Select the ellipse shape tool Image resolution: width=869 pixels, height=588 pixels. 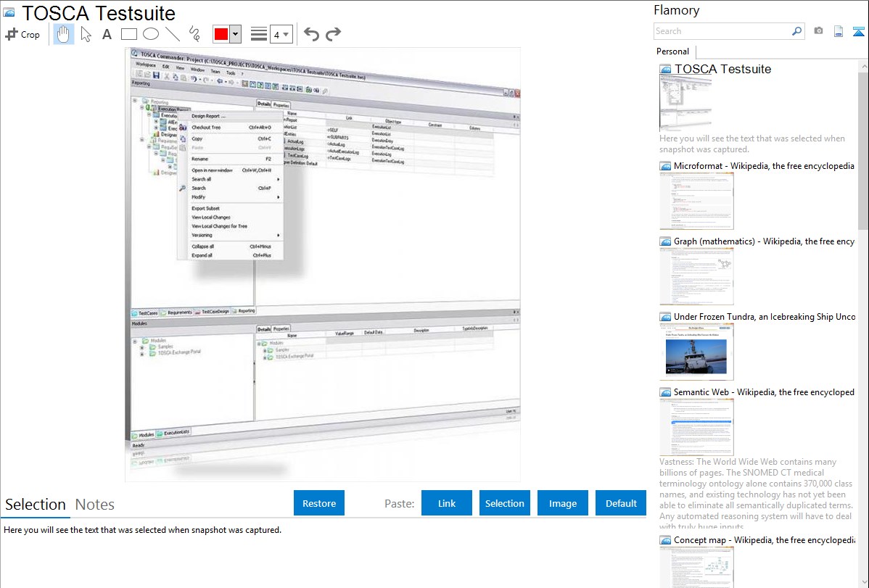pos(151,34)
